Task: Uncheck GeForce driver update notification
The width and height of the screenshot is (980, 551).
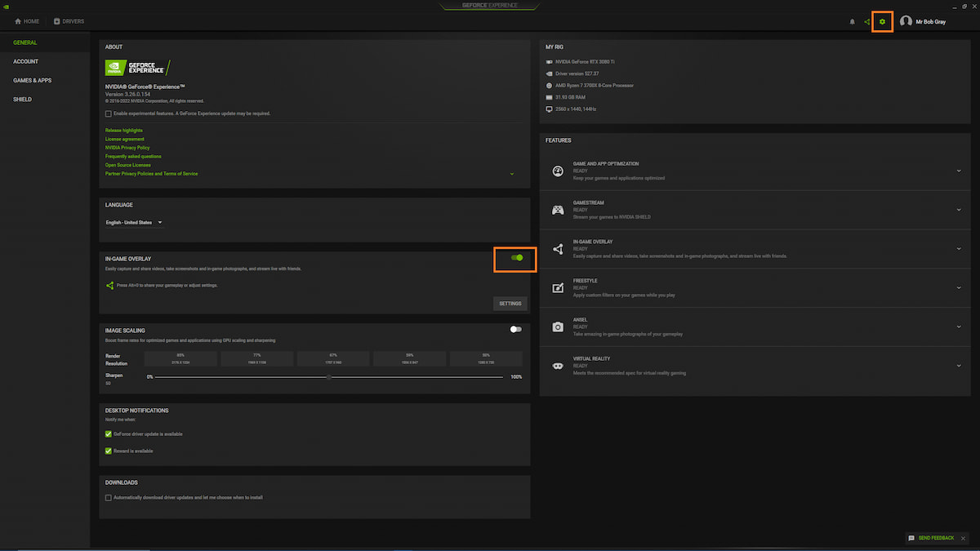Action: coord(109,434)
